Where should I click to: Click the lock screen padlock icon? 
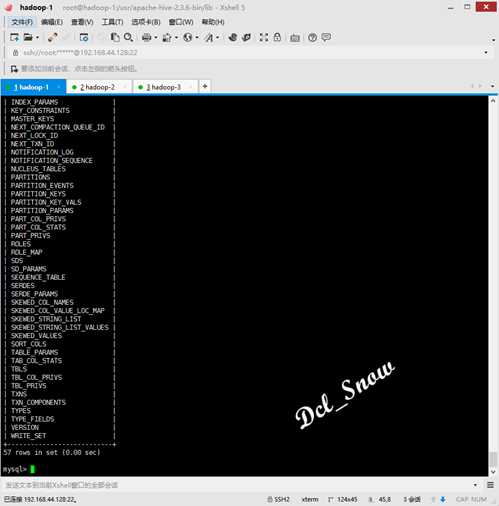pos(277,37)
